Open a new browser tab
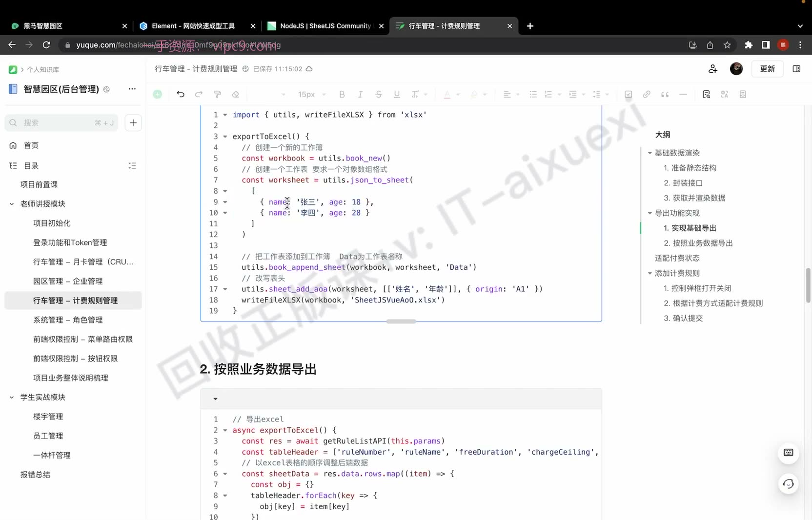The image size is (812, 520). (530, 26)
